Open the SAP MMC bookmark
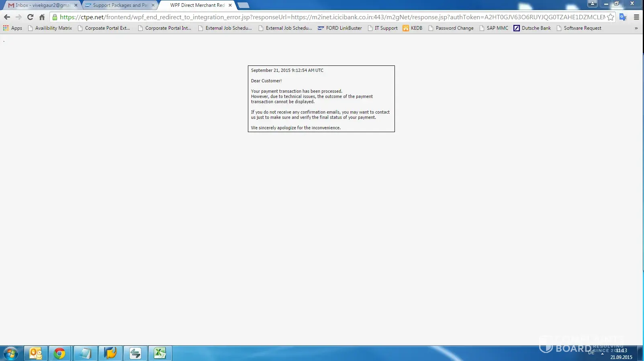This screenshot has width=644, height=361. coord(494,28)
